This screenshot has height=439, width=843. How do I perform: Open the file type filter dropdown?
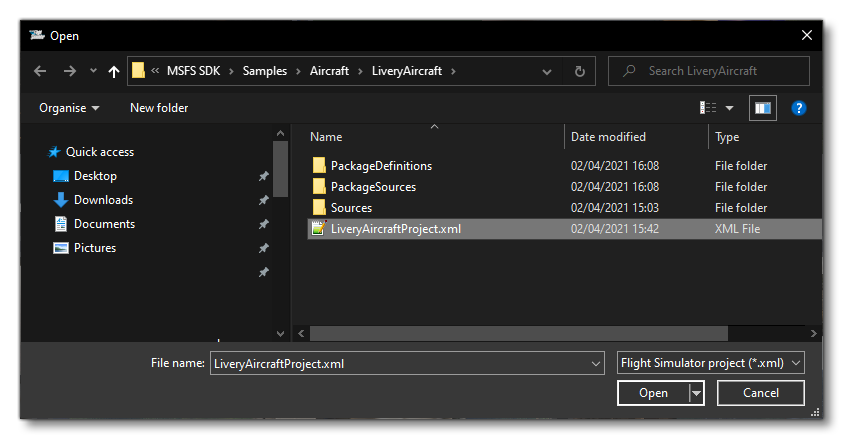tap(710, 363)
